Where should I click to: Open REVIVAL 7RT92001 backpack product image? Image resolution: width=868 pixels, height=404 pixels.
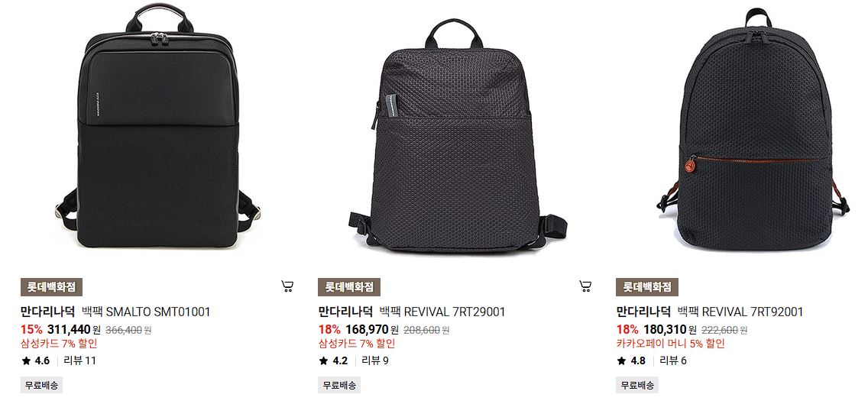point(753,129)
